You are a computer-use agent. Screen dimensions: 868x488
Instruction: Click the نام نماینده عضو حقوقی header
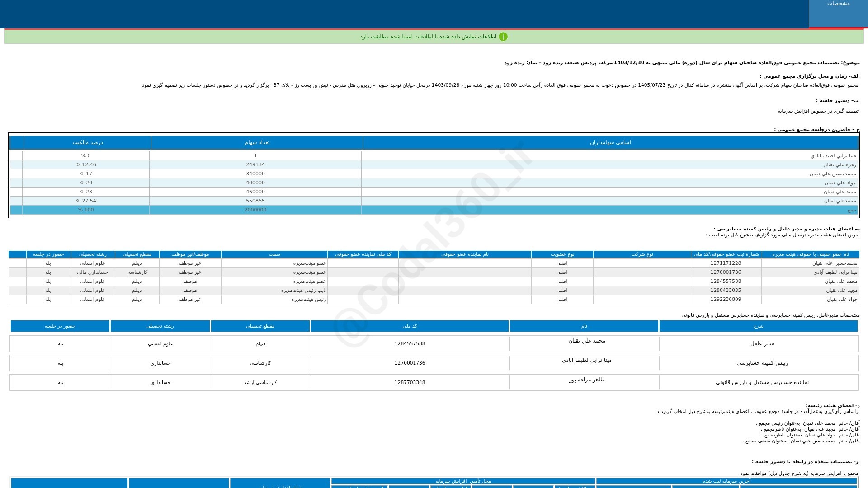[x=465, y=254]
